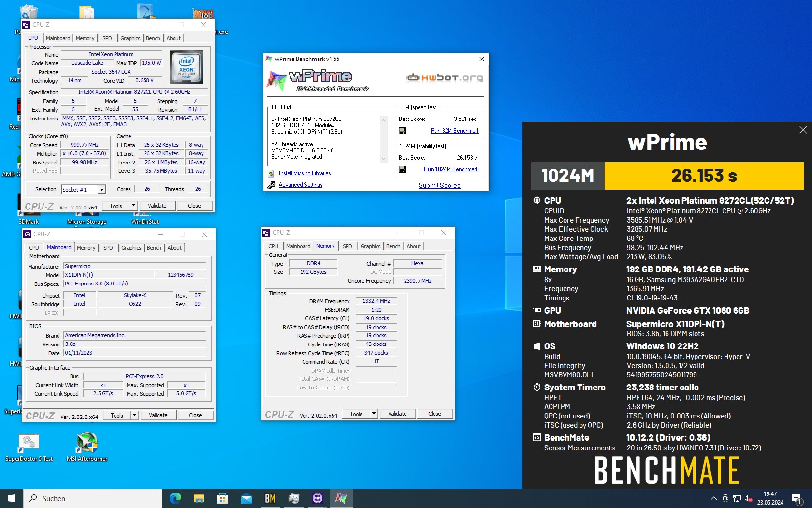The image size is (812, 508).
Task: Click Validate in top CPU-Z window
Action: (x=157, y=206)
